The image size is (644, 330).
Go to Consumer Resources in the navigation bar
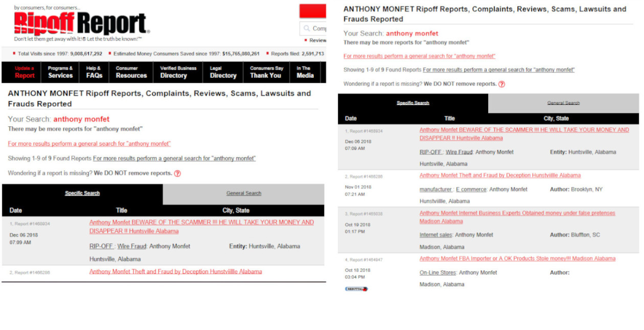pos(131,72)
